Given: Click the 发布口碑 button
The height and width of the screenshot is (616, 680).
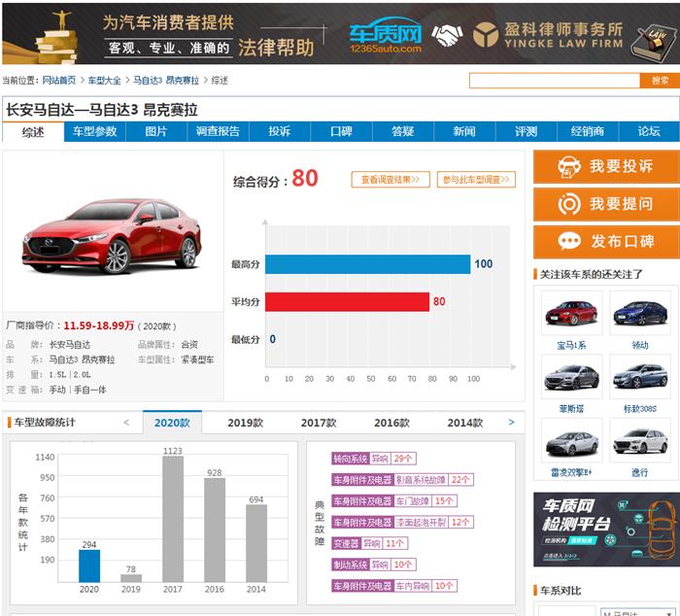Looking at the screenshot, I should click(x=607, y=242).
